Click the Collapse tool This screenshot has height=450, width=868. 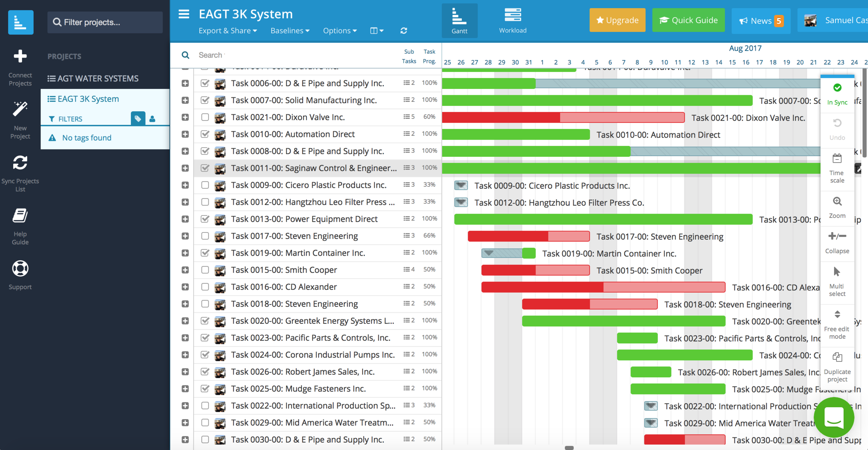click(837, 243)
